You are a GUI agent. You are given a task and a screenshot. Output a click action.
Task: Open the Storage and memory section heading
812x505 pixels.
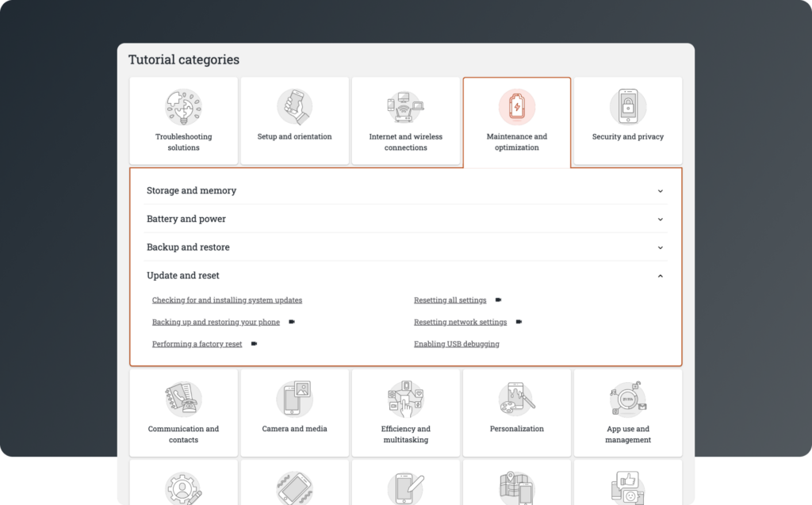[x=191, y=190]
